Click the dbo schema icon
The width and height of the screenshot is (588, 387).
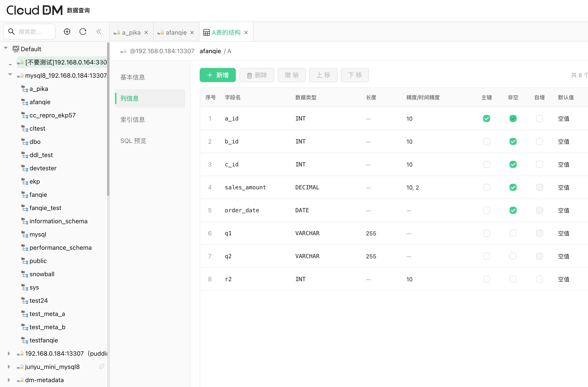tap(24, 142)
